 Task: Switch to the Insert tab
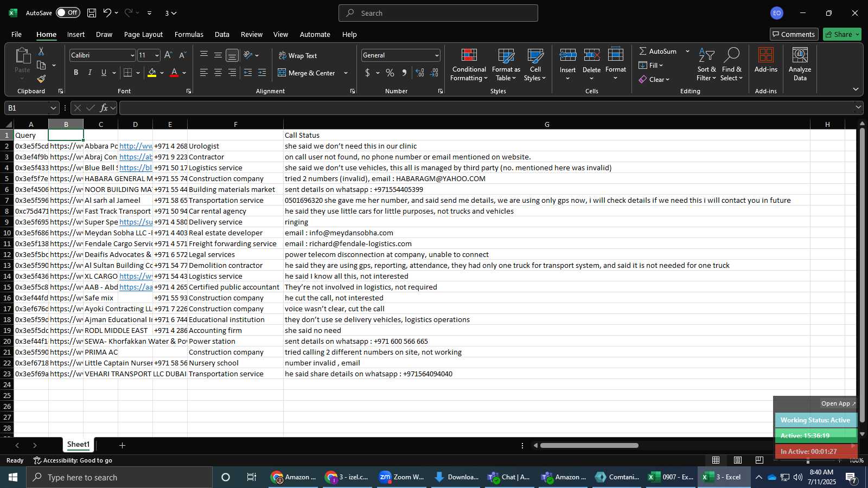coord(76,34)
